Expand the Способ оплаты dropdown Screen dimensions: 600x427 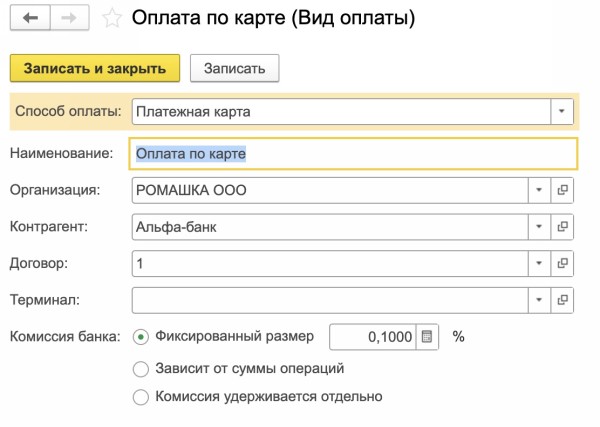[562, 111]
